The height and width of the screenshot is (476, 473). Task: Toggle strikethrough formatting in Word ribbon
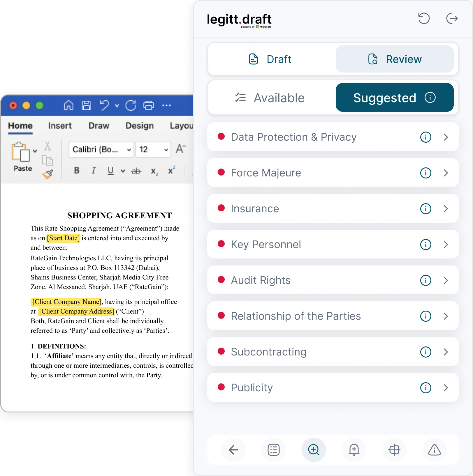click(x=136, y=171)
